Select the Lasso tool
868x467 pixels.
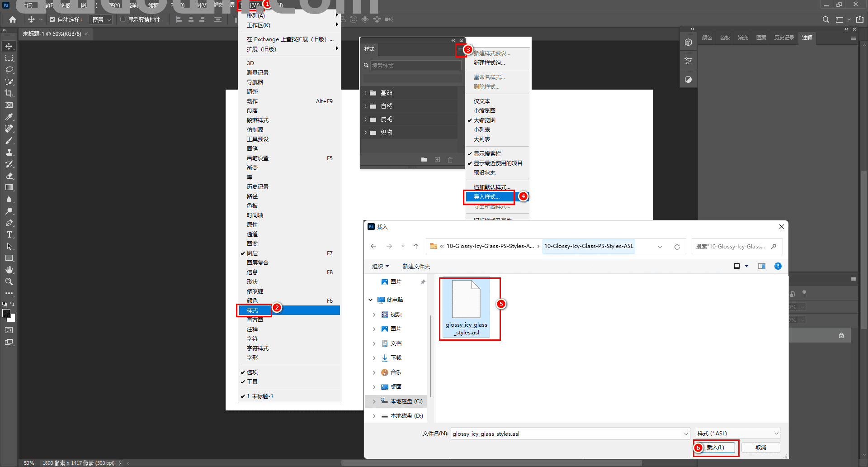click(x=9, y=70)
